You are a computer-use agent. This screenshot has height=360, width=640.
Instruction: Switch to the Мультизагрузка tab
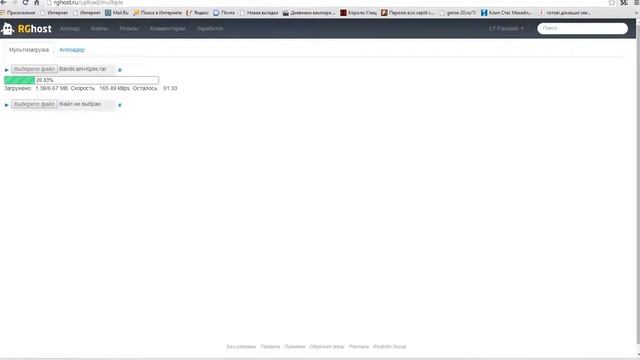pos(29,50)
